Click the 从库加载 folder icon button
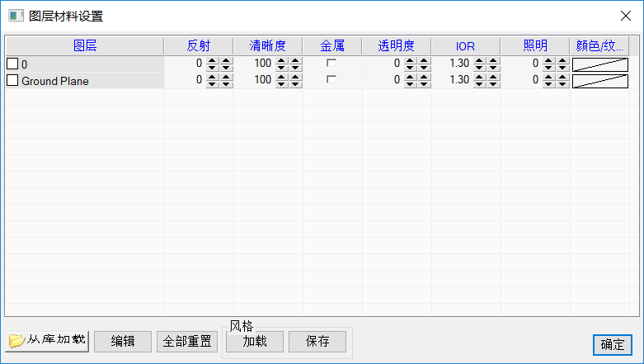Screen dimensions: 644x364 click(x=47, y=341)
